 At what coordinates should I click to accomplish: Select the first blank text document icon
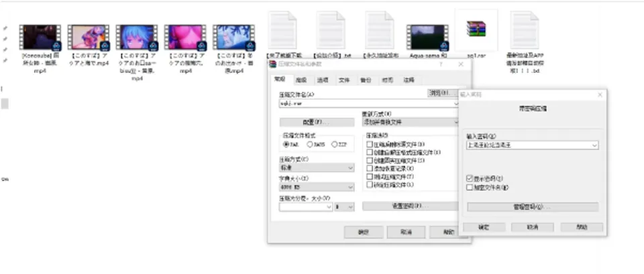click(282, 30)
